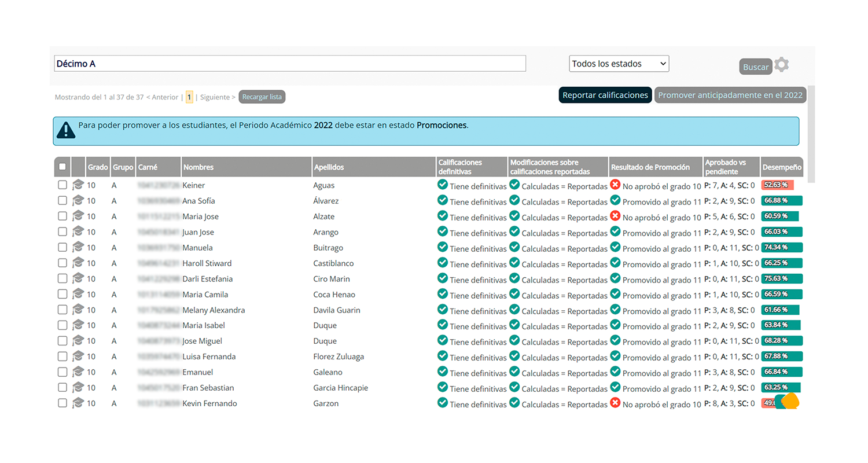Select checkbox for Emanuel Galeano row
This screenshot has width=868, height=463.
pyautogui.click(x=62, y=372)
